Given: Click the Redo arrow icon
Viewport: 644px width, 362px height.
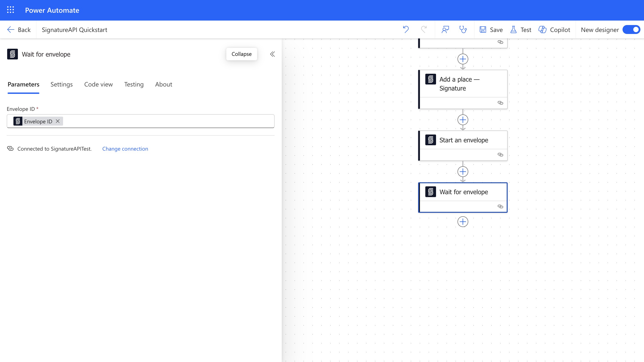Looking at the screenshot, I should coord(424,29).
